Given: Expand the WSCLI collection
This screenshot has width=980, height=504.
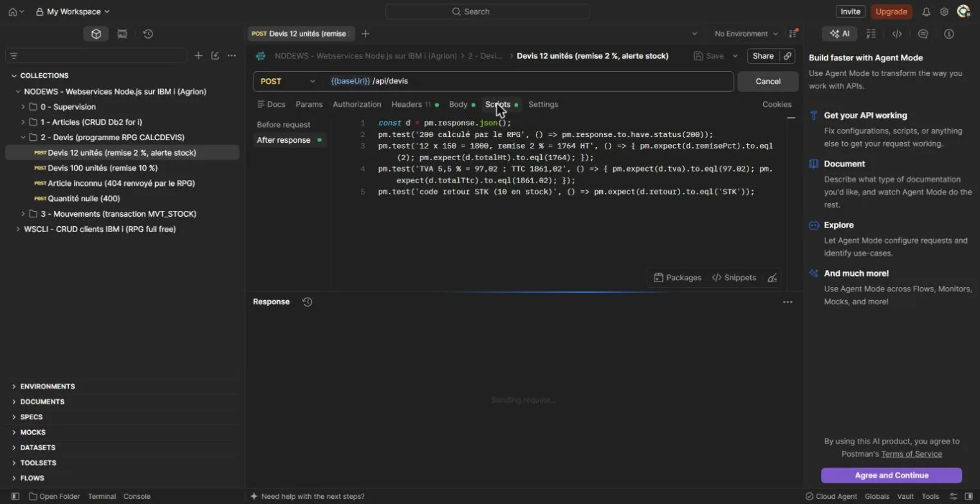Looking at the screenshot, I should (18, 229).
